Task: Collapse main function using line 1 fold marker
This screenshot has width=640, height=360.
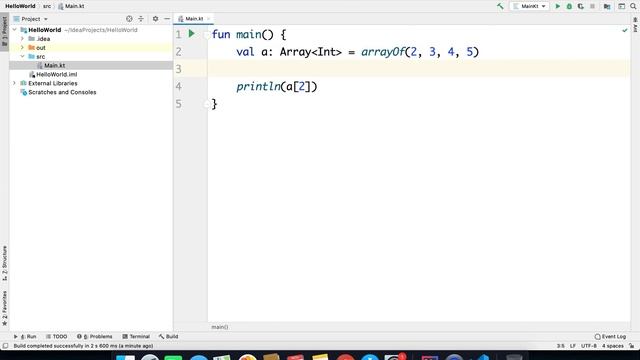Action: (x=207, y=35)
